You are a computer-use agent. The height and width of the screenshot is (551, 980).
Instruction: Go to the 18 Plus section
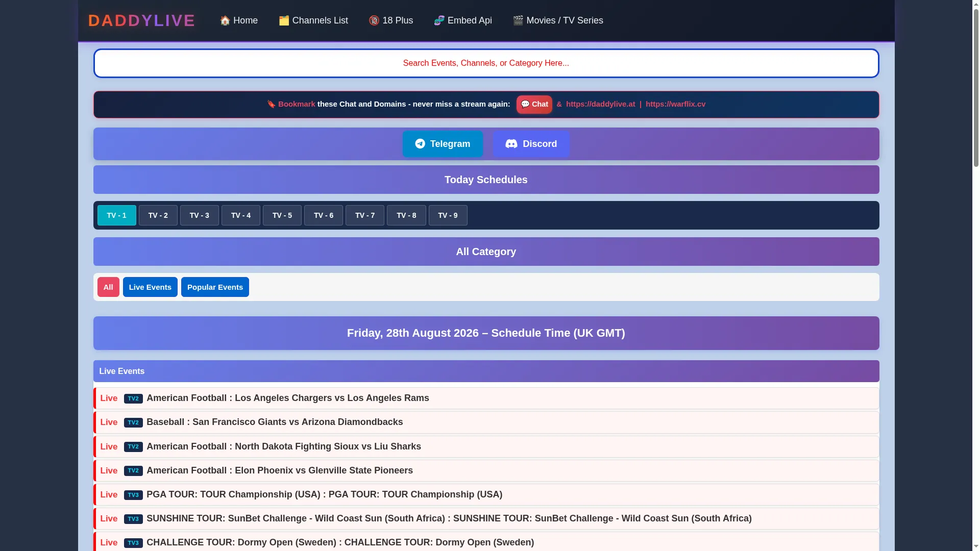point(391,20)
